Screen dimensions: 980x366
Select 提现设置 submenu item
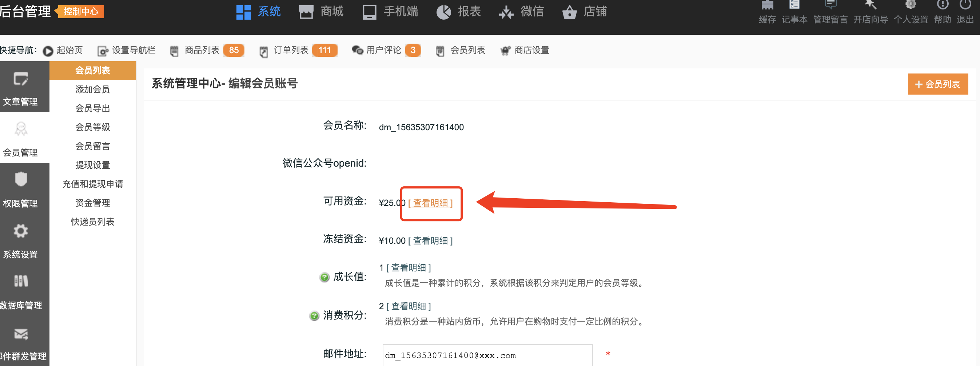pos(92,165)
